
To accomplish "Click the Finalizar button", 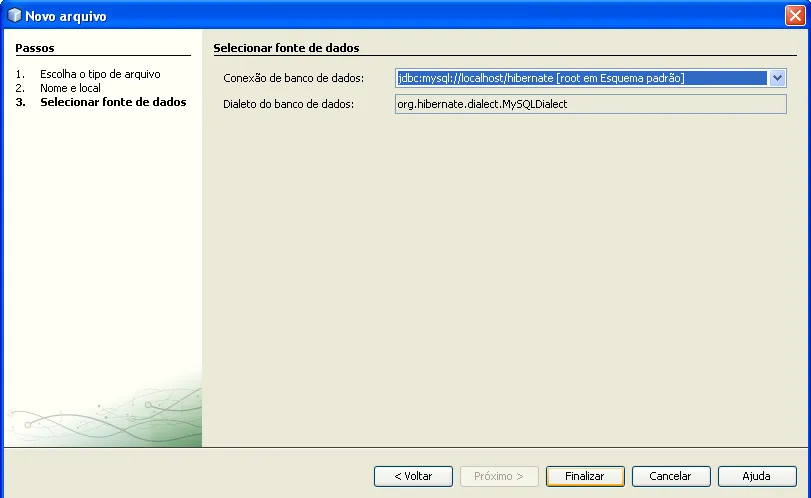I will coord(585,476).
